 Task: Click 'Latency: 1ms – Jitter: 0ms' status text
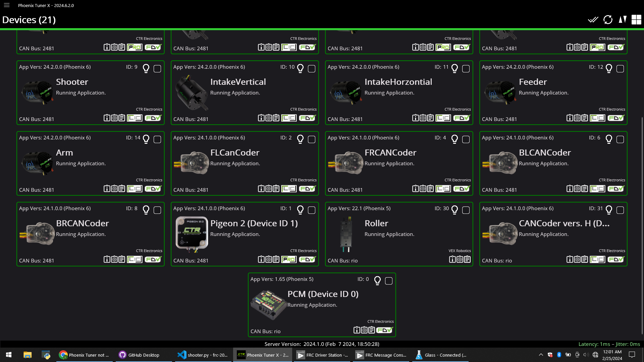tap(609, 344)
